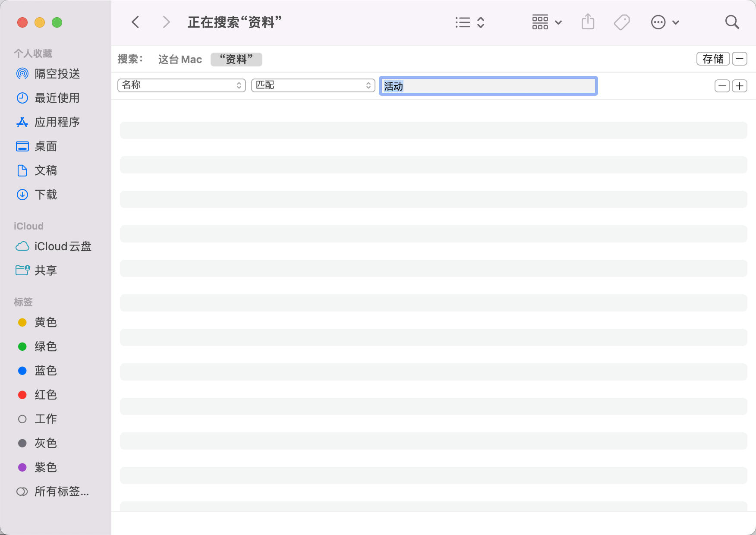Select the “资料” search scope

(x=236, y=59)
